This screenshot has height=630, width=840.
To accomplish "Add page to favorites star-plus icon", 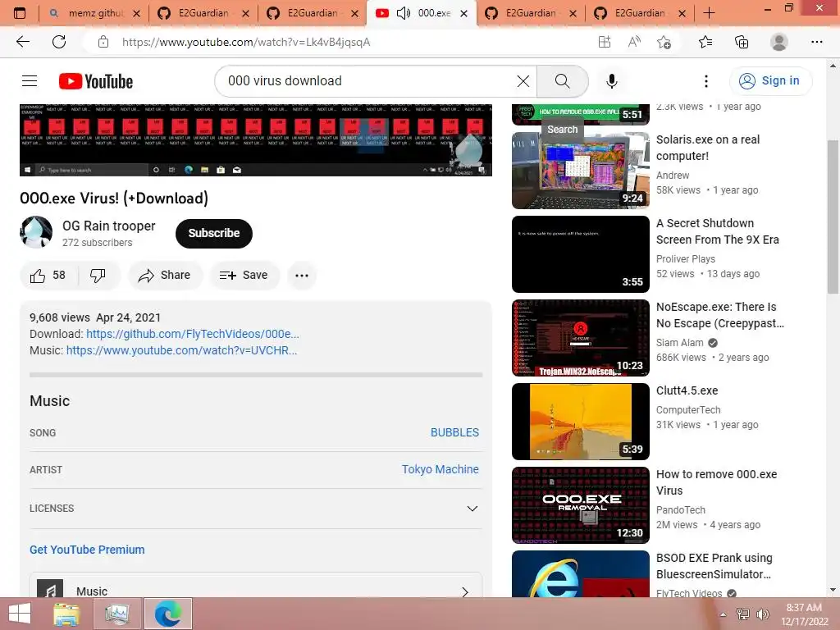I will (664, 42).
